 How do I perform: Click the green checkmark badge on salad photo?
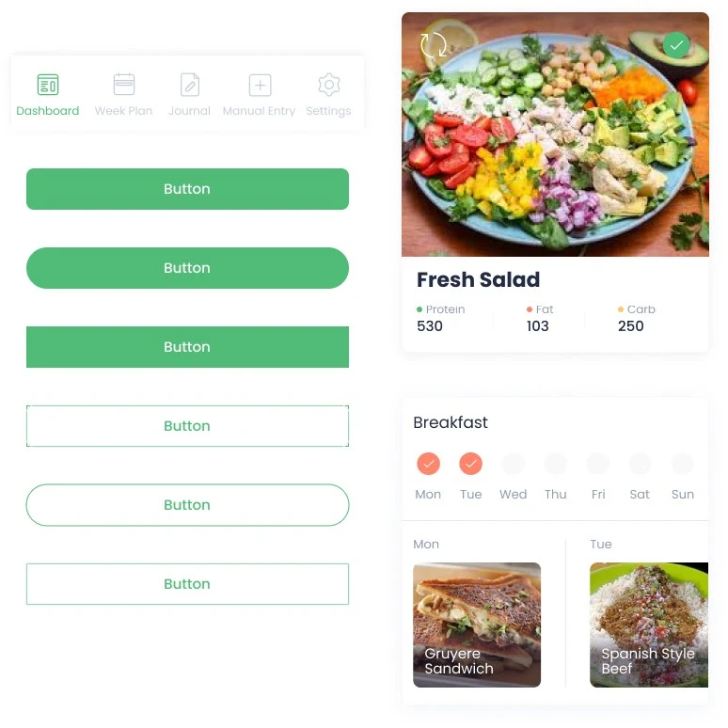pos(676,45)
